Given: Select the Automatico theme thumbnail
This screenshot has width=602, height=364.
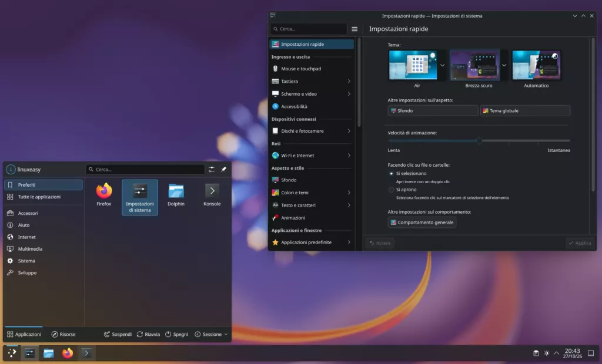Looking at the screenshot, I should pyautogui.click(x=536, y=65).
